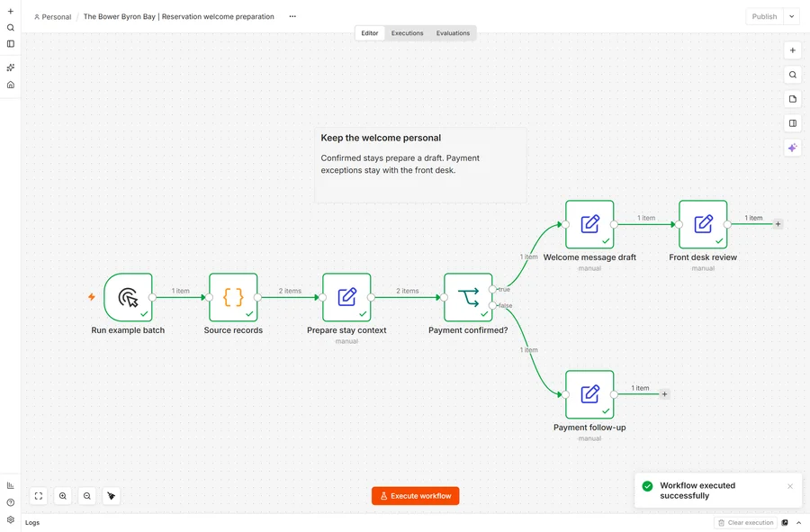Add a sticky note from right toolbar
810x532 pixels.
(x=792, y=99)
